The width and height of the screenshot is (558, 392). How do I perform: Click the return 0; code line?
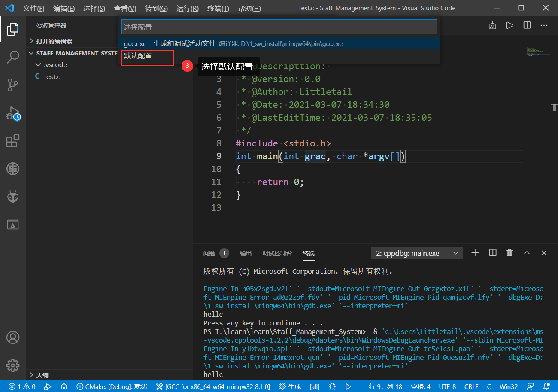(280, 182)
